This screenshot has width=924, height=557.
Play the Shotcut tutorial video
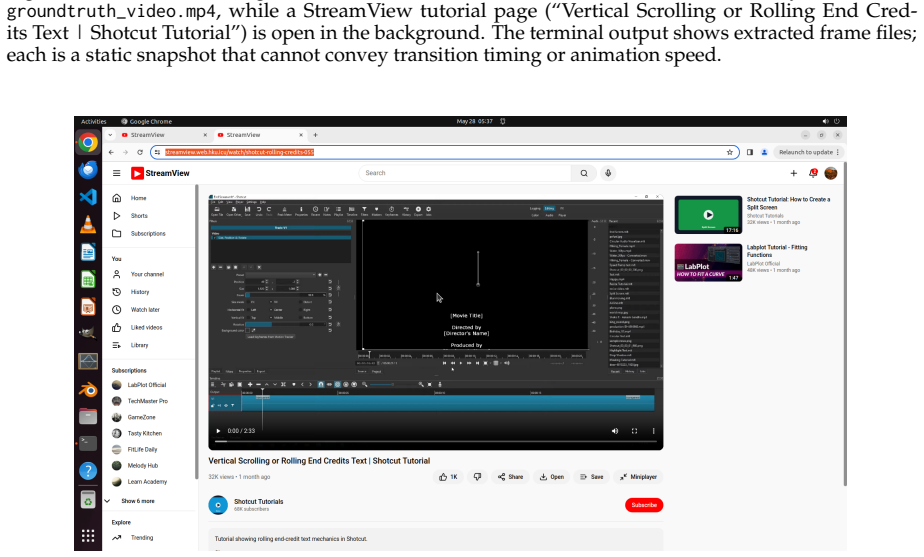(x=219, y=431)
